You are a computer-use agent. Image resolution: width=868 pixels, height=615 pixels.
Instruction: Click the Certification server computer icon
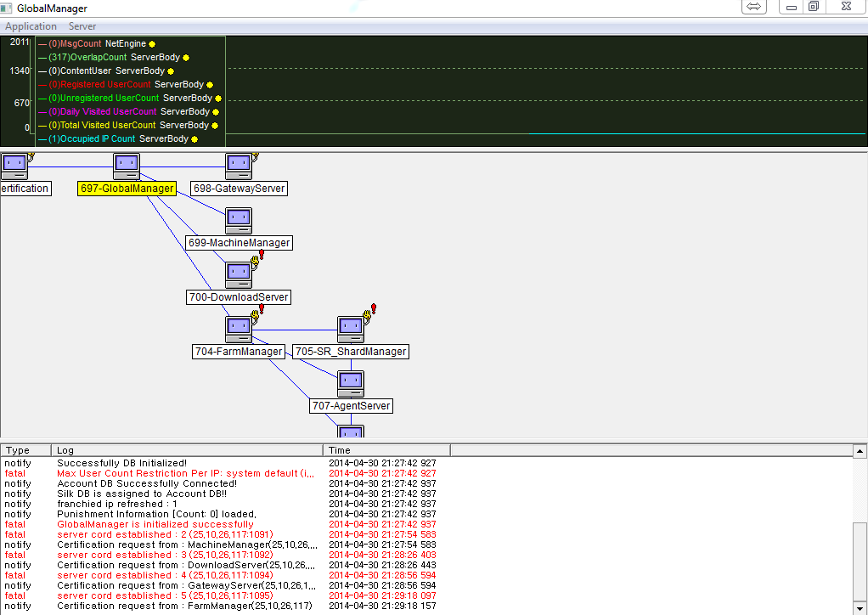coord(14,166)
